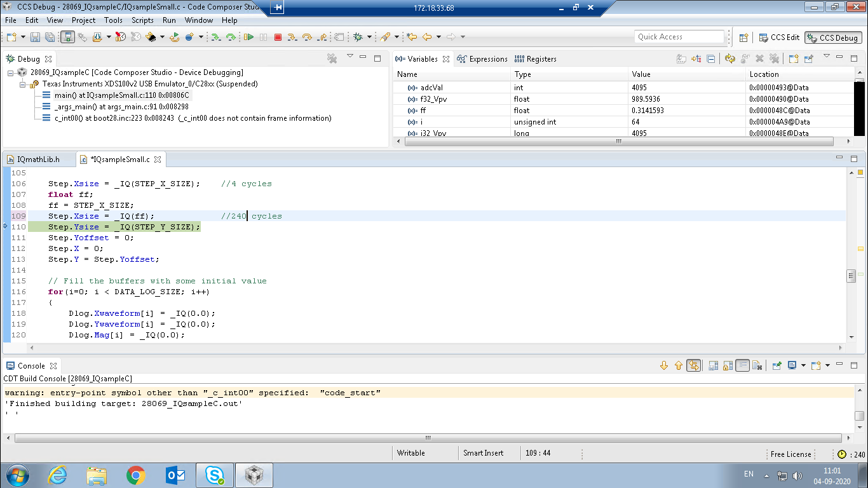This screenshot has height=488, width=868.
Task: Toggle the breakpoint marker on line 110
Action: pyautogui.click(x=6, y=227)
